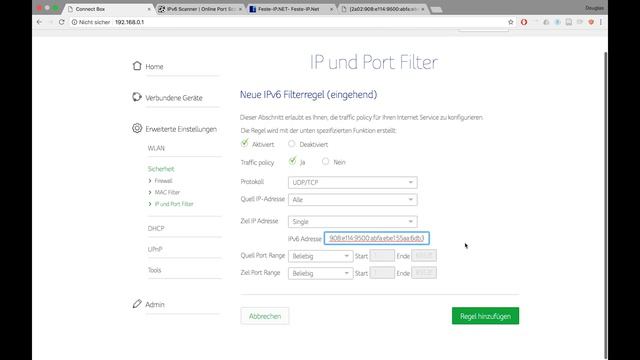Open Verbundene Geräte page
The image size is (640, 360).
pos(174,98)
